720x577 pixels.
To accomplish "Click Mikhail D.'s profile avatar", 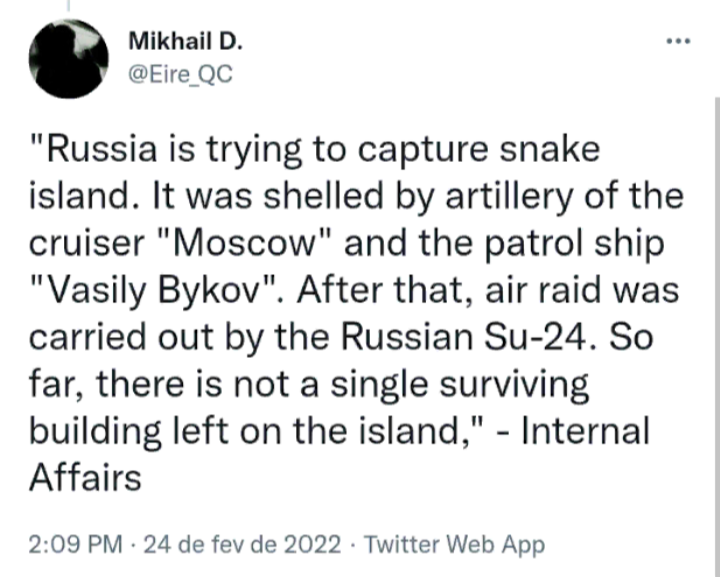I will 68,59.
